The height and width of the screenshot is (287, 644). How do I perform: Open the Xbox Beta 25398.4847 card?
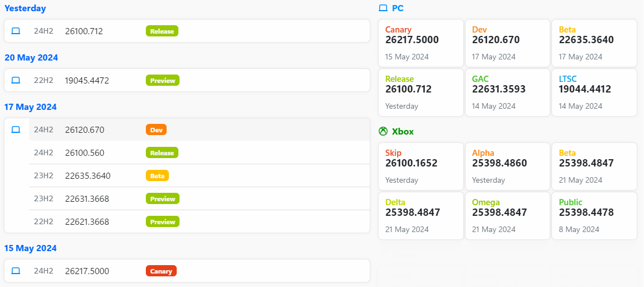(594, 166)
